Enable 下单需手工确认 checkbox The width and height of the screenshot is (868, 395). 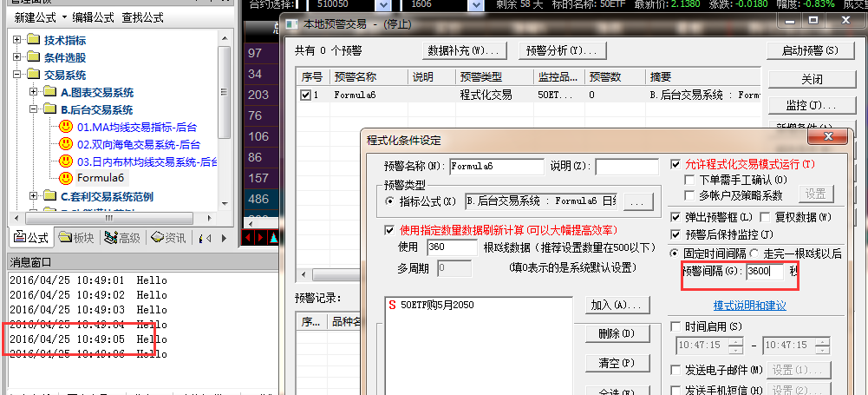691,180
